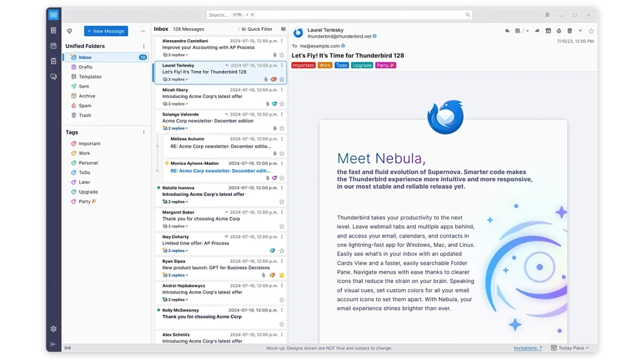Open Unified Folders options menu
Screen dimensions: 644x362
coord(144,46)
